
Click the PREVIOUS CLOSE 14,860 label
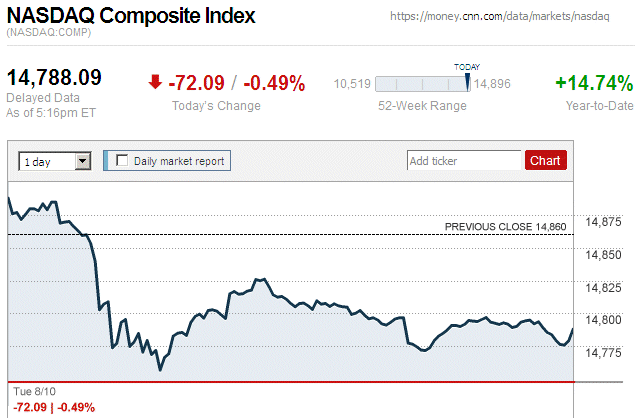tap(506, 227)
